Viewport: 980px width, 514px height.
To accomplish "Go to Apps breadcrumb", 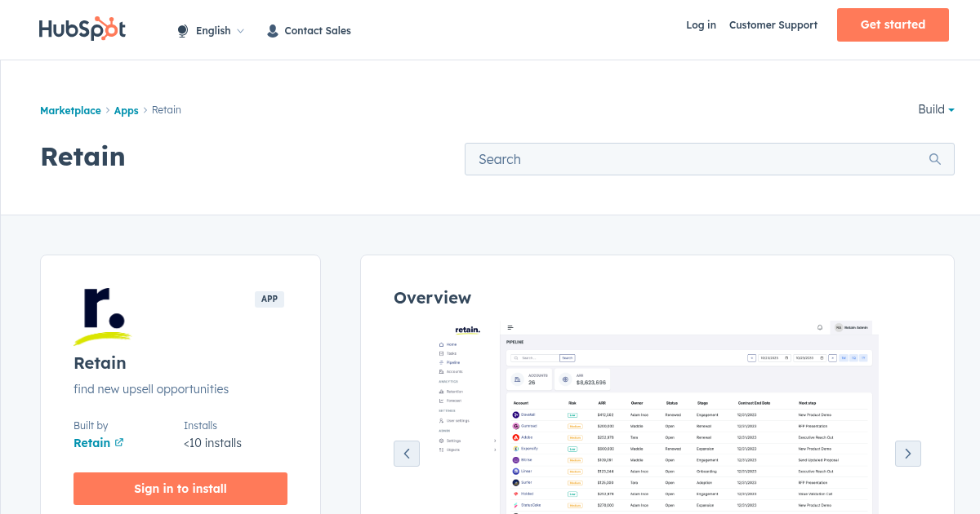I will click(126, 110).
